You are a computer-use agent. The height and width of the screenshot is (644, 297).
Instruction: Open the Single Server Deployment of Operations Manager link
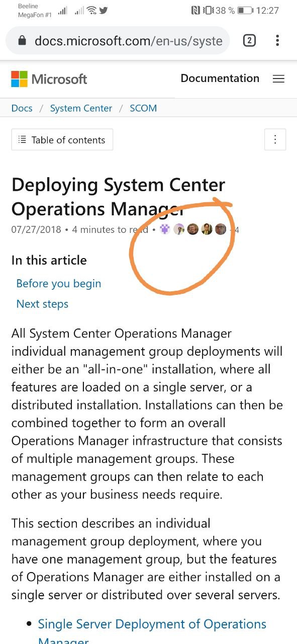(152, 632)
